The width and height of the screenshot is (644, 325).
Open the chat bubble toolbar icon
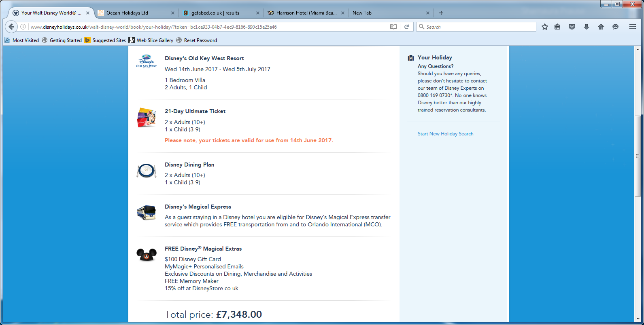[x=615, y=27]
